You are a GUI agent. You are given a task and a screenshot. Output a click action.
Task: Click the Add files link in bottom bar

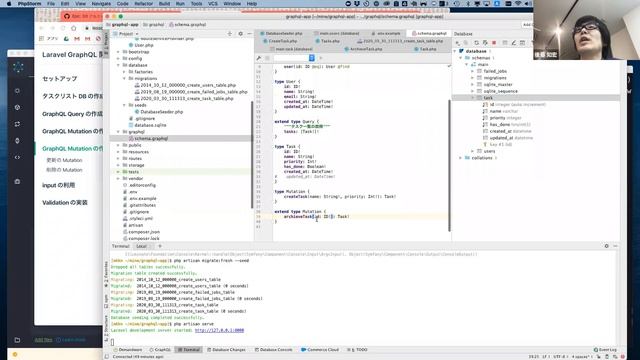point(43,340)
